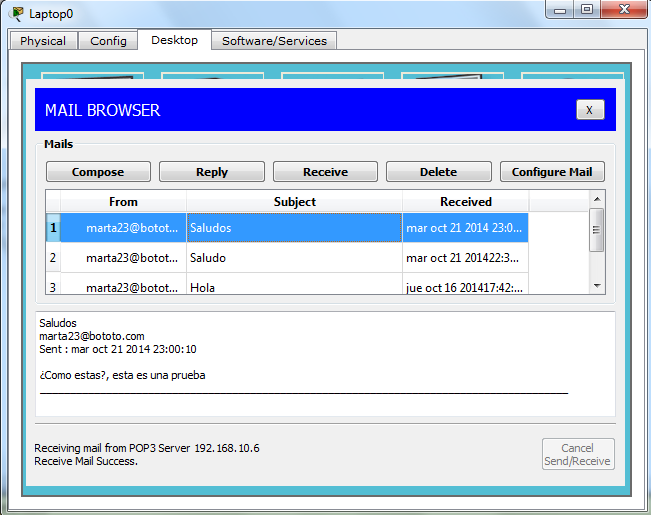
Task: Select mail row number 1
Action: pyautogui.click(x=53, y=228)
